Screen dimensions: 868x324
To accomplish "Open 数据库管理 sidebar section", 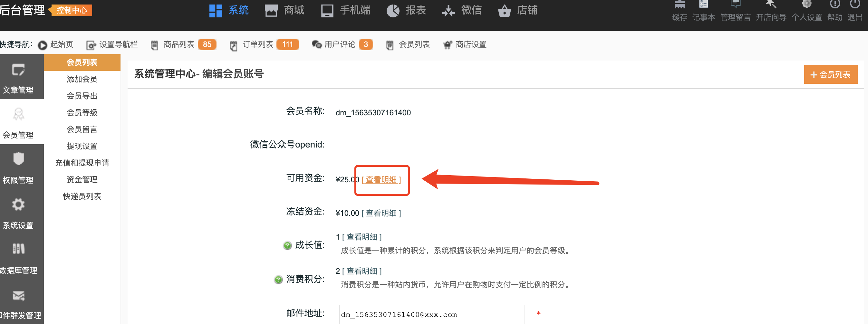I will coord(18,259).
